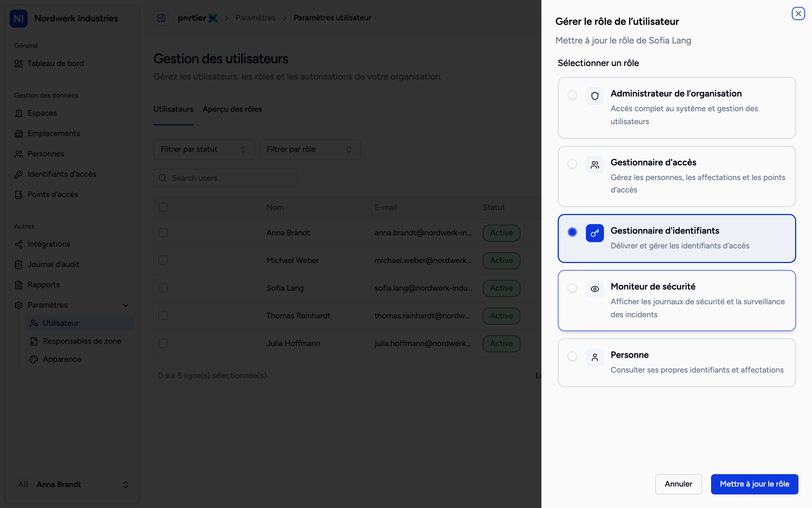This screenshot has width=812, height=508.
Task: Click the Paramètres gear icon
Action: click(18, 305)
